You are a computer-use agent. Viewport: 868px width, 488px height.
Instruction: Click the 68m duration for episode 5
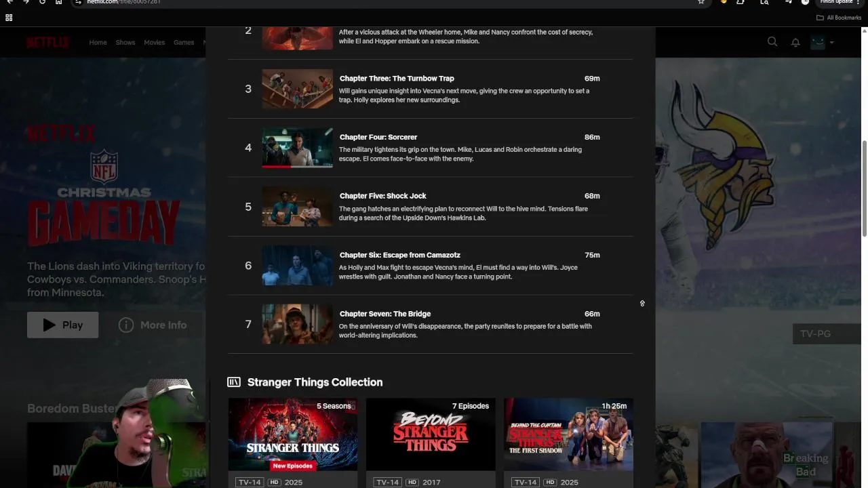click(x=592, y=196)
